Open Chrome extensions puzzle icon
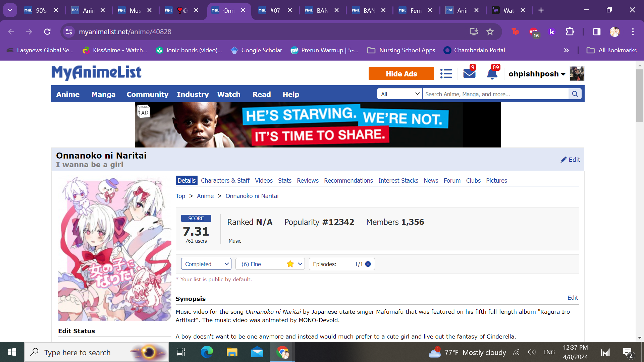 click(570, 32)
